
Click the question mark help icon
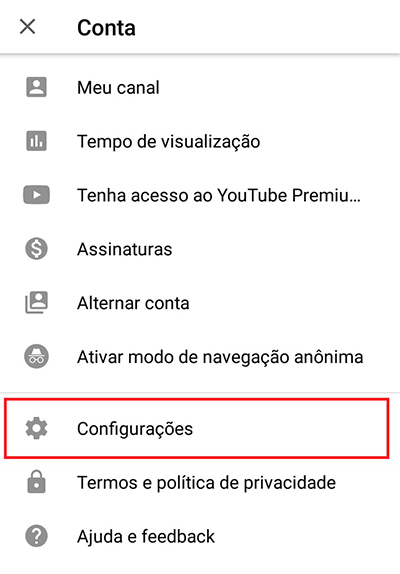click(x=36, y=536)
